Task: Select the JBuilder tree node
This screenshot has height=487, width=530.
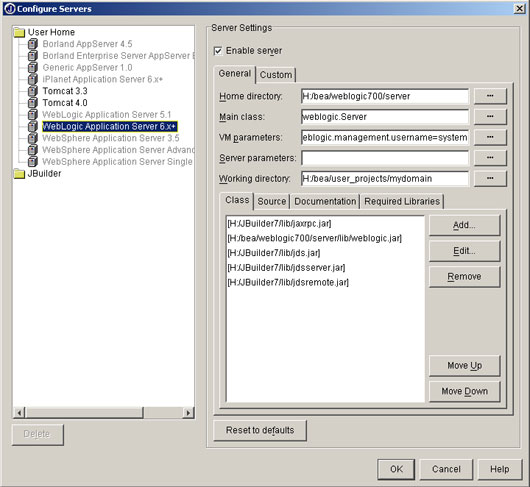Action: coord(44,173)
